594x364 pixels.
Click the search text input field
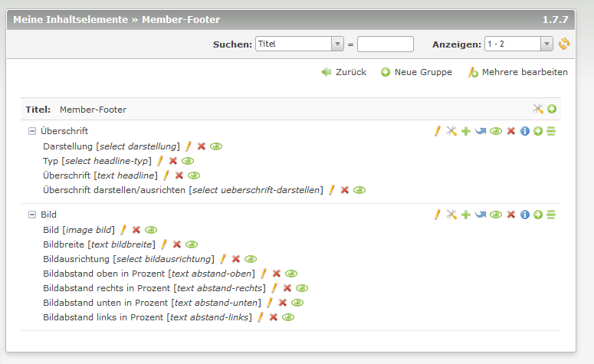(x=385, y=44)
